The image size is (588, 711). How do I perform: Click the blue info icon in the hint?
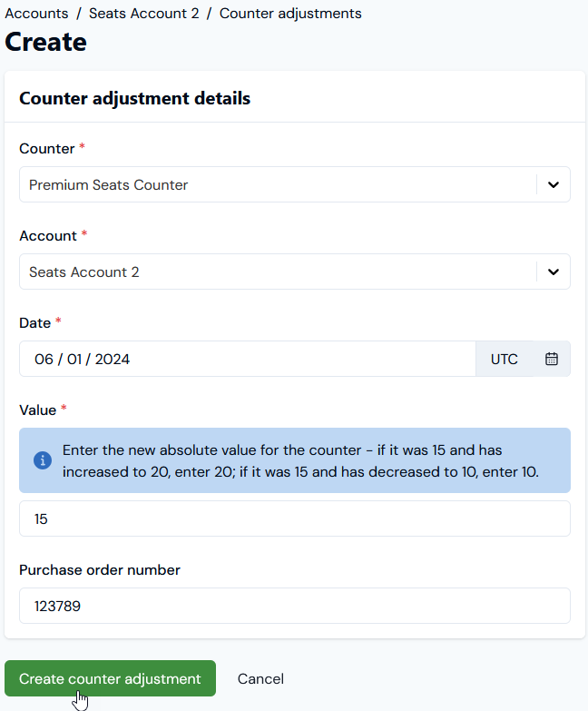[x=43, y=460]
